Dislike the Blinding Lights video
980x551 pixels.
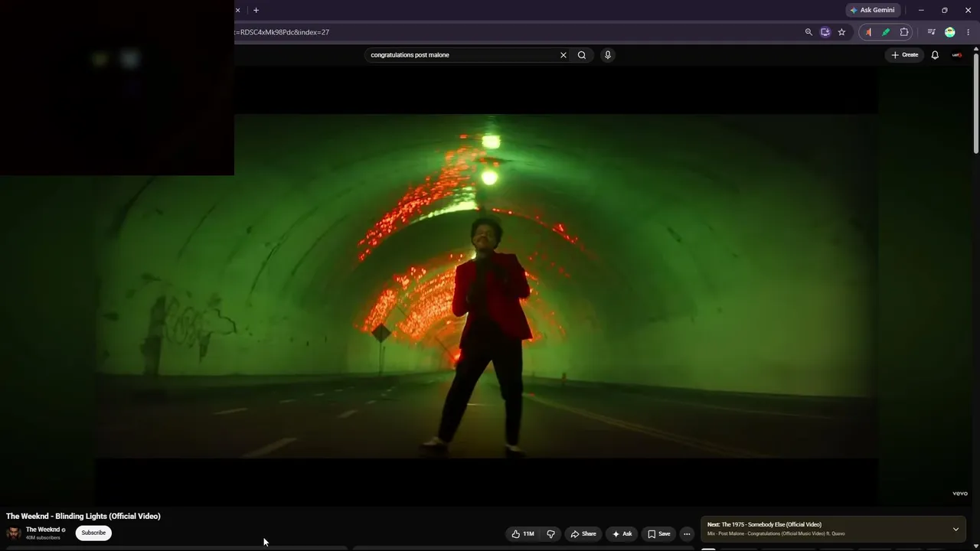point(550,534)
